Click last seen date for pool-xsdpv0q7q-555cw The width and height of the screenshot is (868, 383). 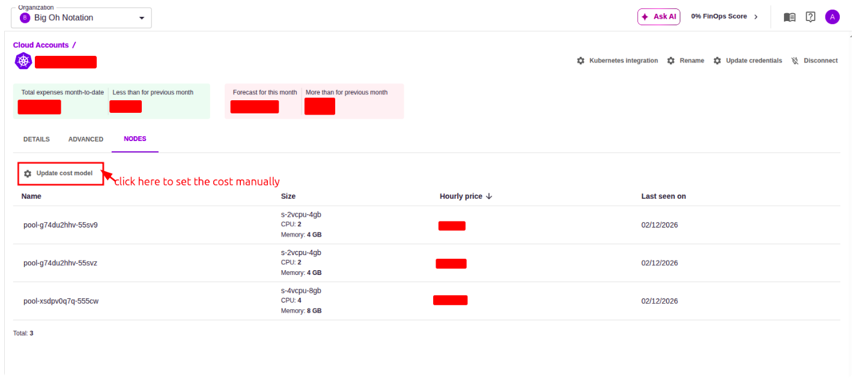pyautogui.click(x=660, y=301)
